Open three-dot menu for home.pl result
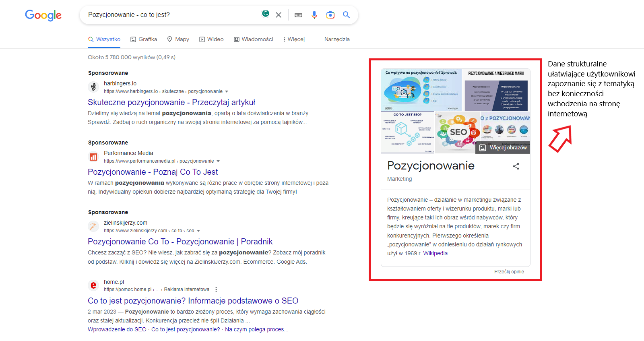The width and height of the screenshot is (644, 341). [216, 289]
